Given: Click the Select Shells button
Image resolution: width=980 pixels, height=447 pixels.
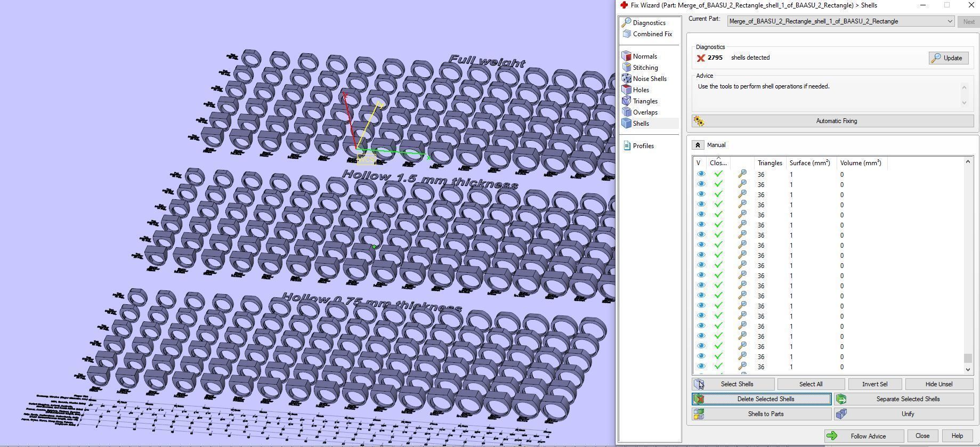Looking at the screenshot, I should (x=733, y=384).
